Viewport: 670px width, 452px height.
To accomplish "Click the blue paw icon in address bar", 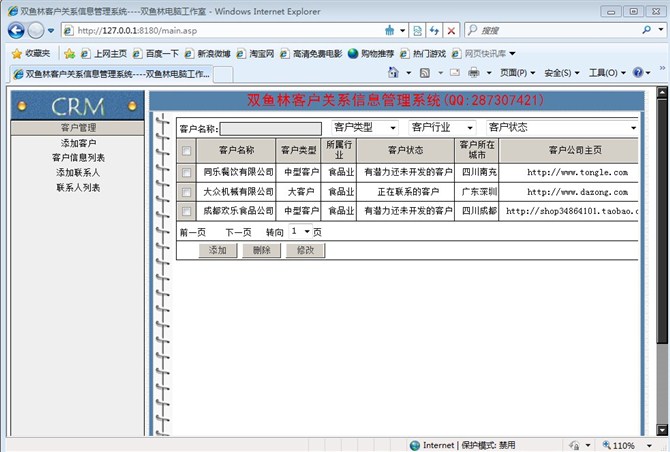I will (x=389, y=30).
